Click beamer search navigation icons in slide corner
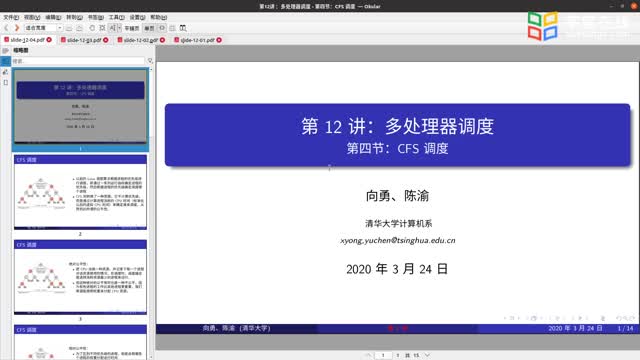Image resolution: width=640 pixels, height=360 pixels. pyautogui.click(x=626, y=318)
